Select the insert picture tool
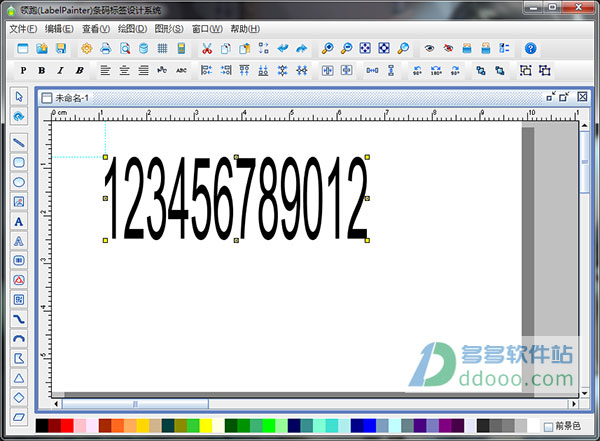The height and width of the screenshot is (441, 600). click(x=19, y=202)
